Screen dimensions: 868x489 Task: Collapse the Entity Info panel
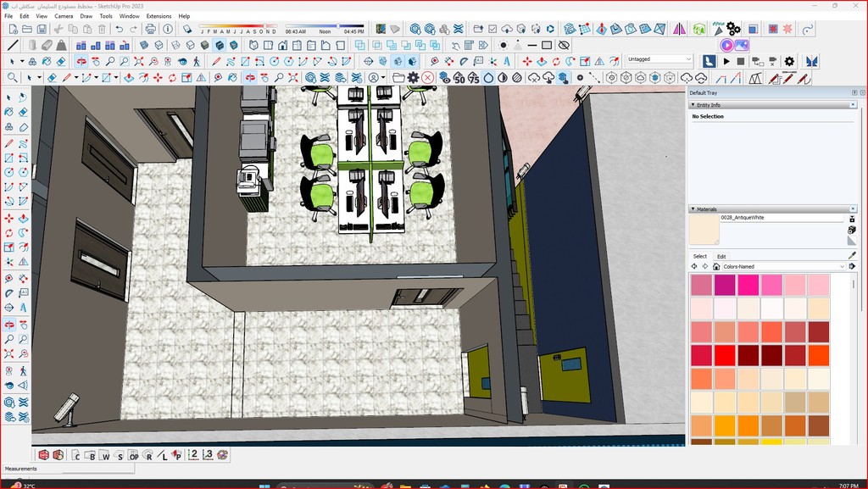[693, 104]
